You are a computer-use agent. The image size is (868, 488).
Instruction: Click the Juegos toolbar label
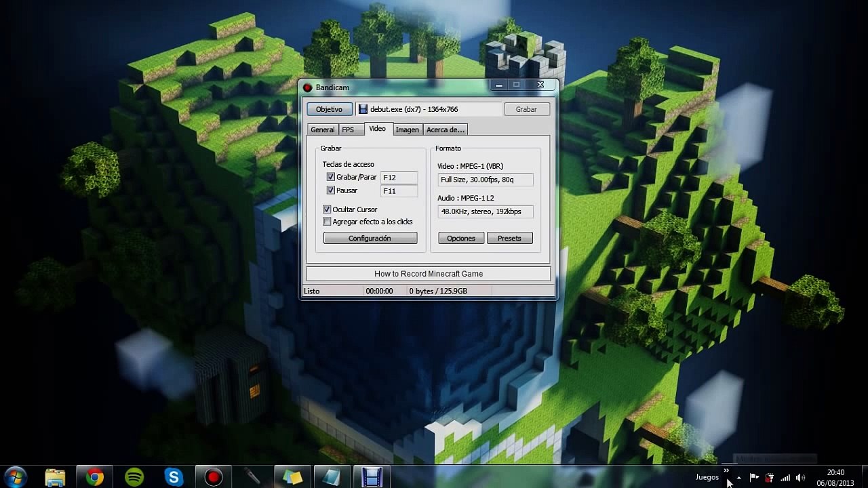click(x=707, y=477)
